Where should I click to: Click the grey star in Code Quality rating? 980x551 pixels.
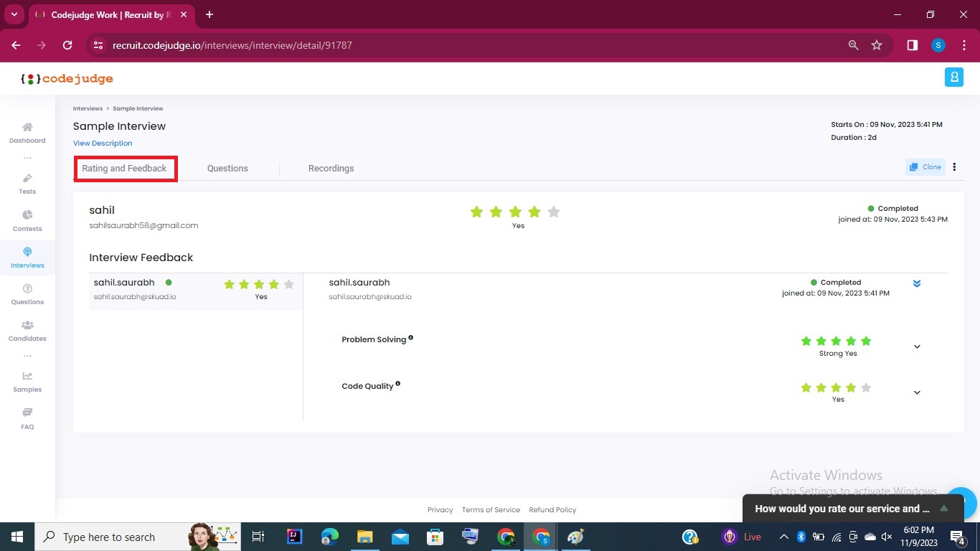point(866,387)
